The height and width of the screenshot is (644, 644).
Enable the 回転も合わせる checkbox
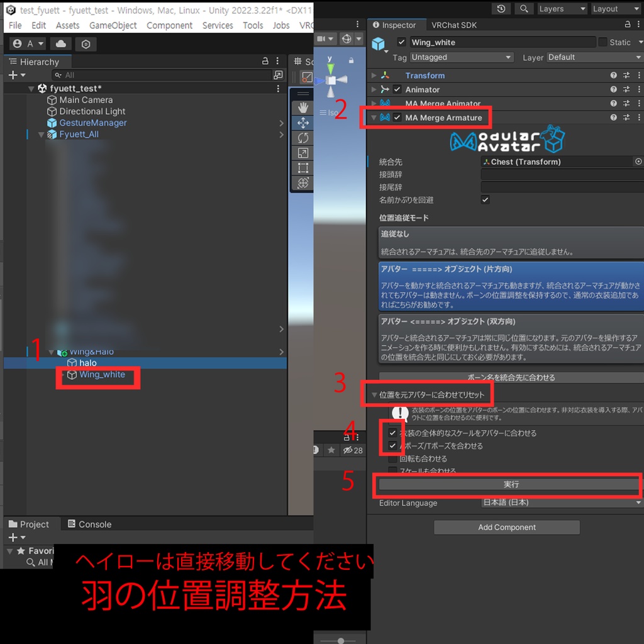click(x=393, y=459)
